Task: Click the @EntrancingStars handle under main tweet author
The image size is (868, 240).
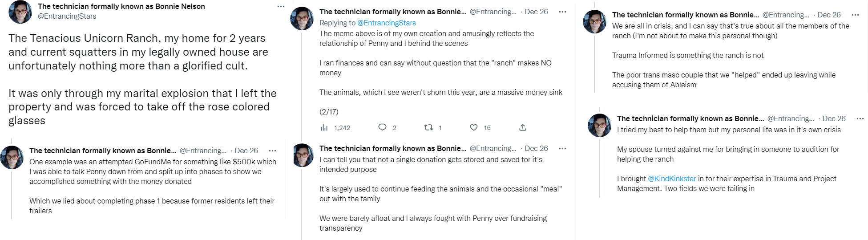Action: click(67, 16)
